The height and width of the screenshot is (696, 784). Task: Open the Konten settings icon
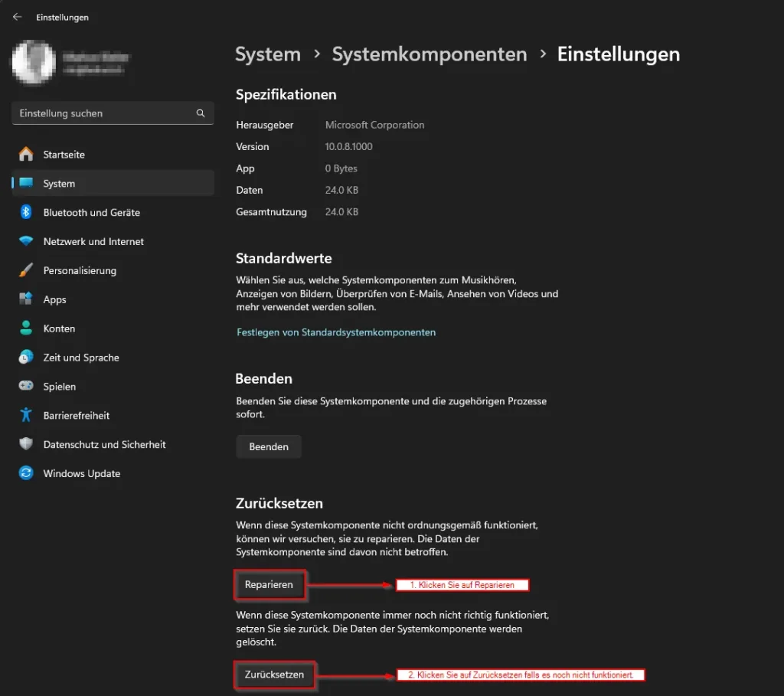coord(26,328)
